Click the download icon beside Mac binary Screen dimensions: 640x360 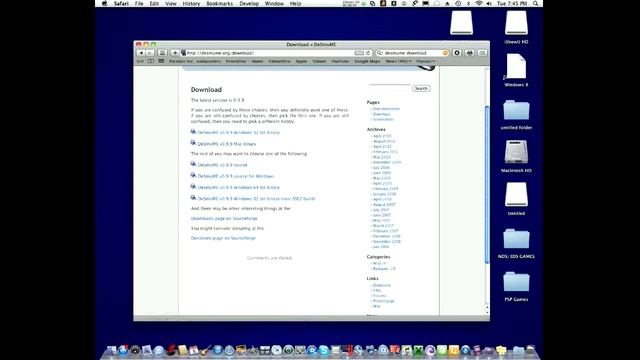click(x=193, y=143)
